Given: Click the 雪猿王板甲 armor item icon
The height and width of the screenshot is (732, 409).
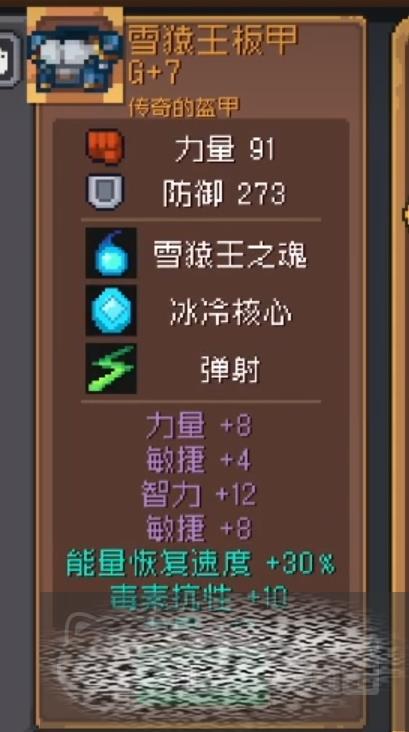Looking at the screenshot, I should [x=75, y=56].
